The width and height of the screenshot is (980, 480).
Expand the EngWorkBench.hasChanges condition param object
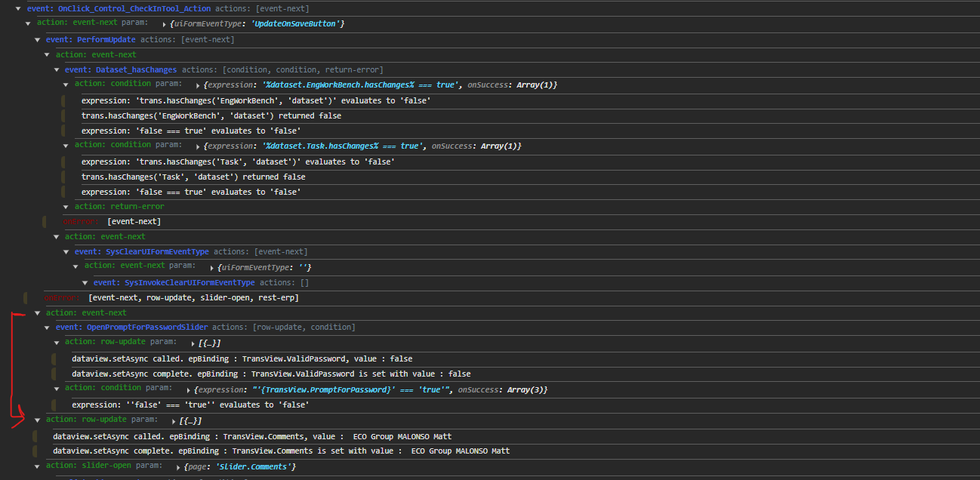[x=198, y=85]
